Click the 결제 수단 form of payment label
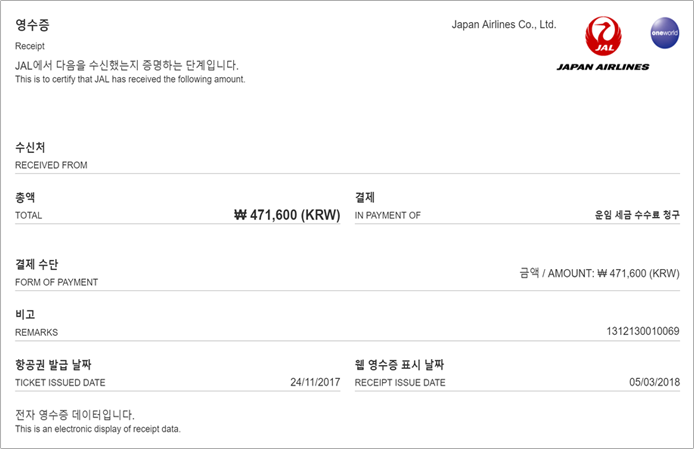The image size is (694, 449). pos(36,264)
